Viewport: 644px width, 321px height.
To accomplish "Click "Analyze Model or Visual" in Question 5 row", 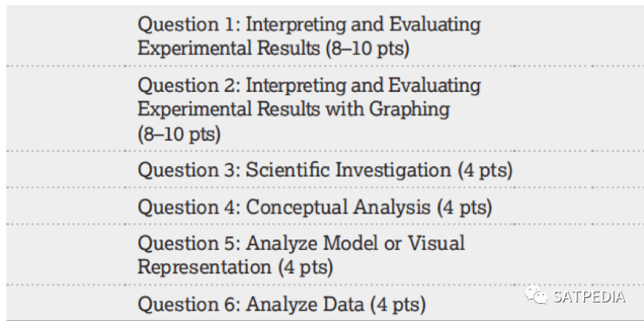I will [355, 243].
